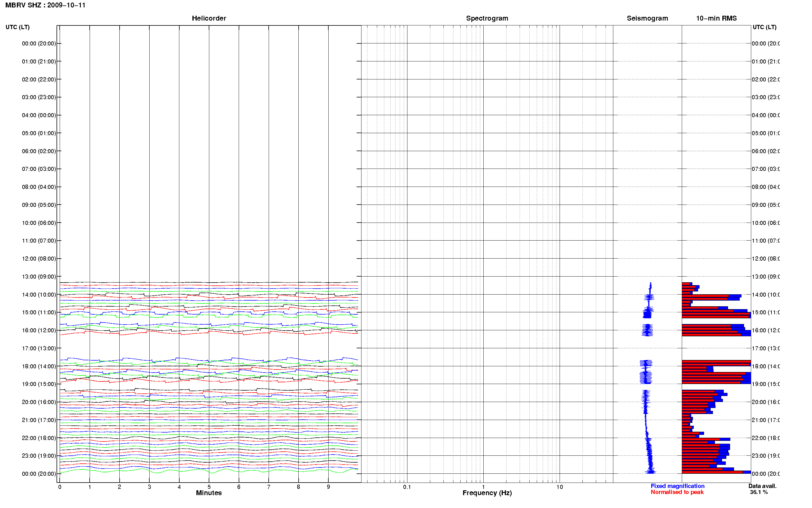The width and height of the screenshot is (812, 508).
Task: Click the left 'UTC (LT)' axis label
Action: (x=17, y=27)
